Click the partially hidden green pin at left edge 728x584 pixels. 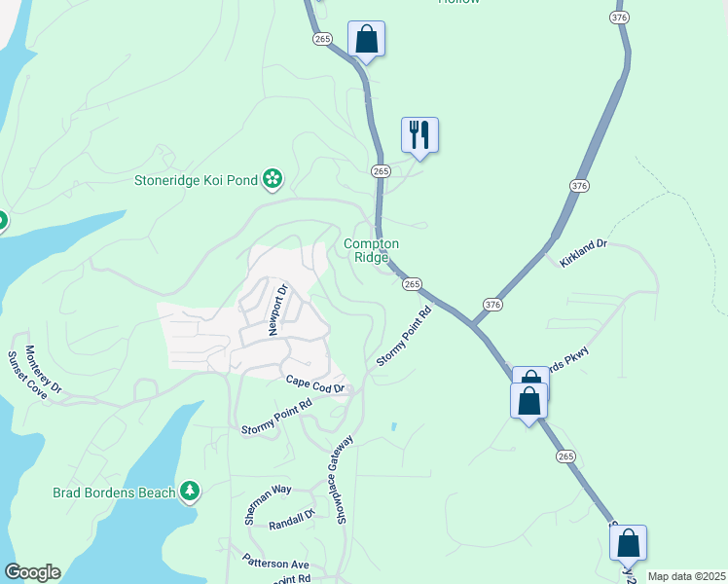click(x=2, y=222)
